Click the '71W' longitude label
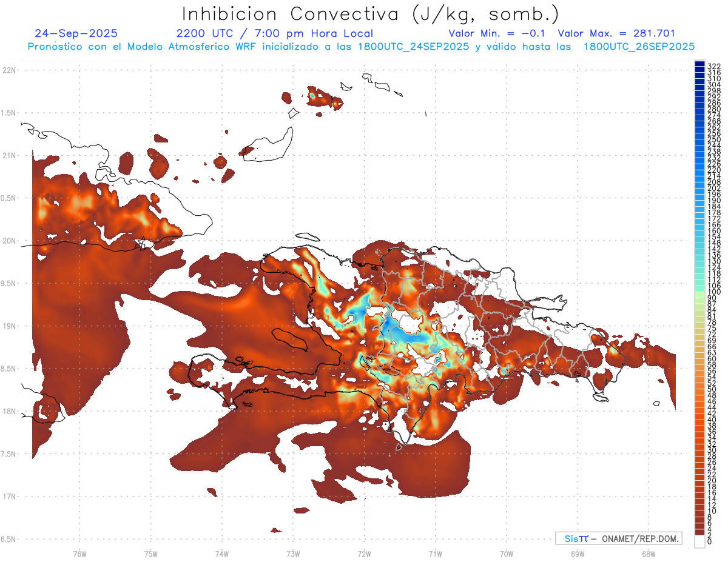728x562 pixels. (x=435, y=554)
